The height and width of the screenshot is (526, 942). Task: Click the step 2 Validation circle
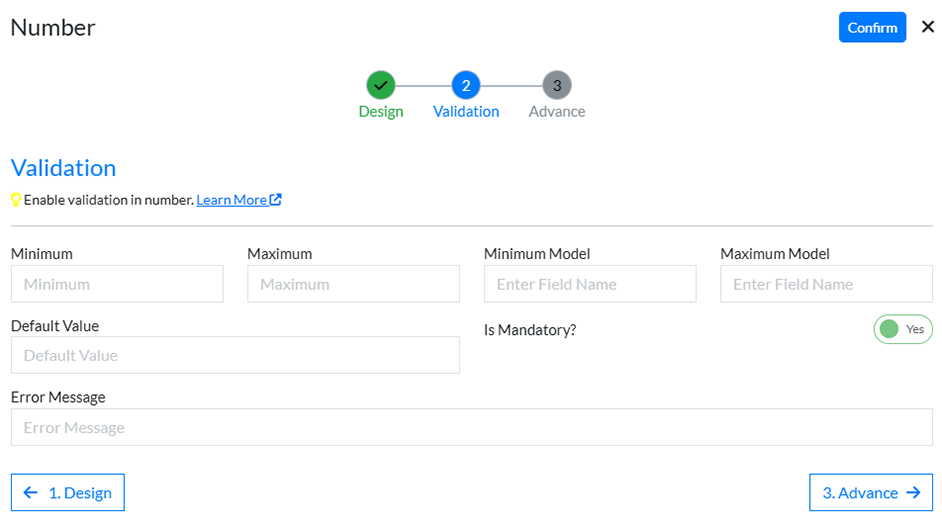[466, 85]
